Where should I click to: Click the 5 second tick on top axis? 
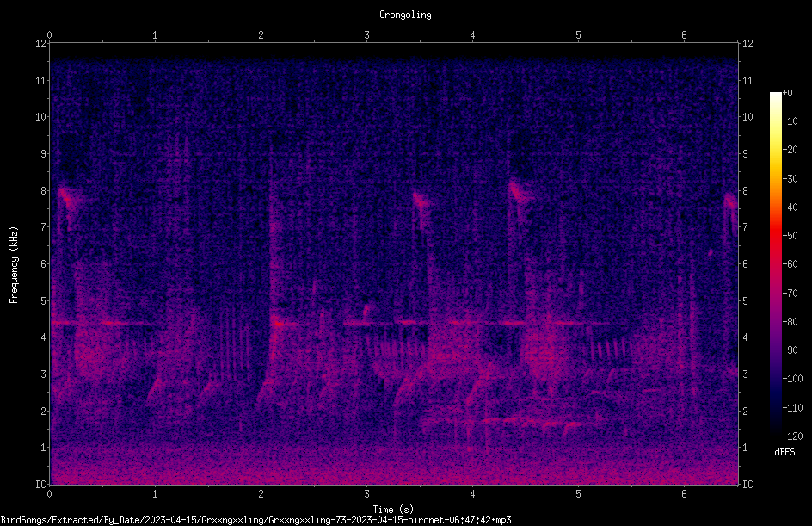(x=578, y=35)
